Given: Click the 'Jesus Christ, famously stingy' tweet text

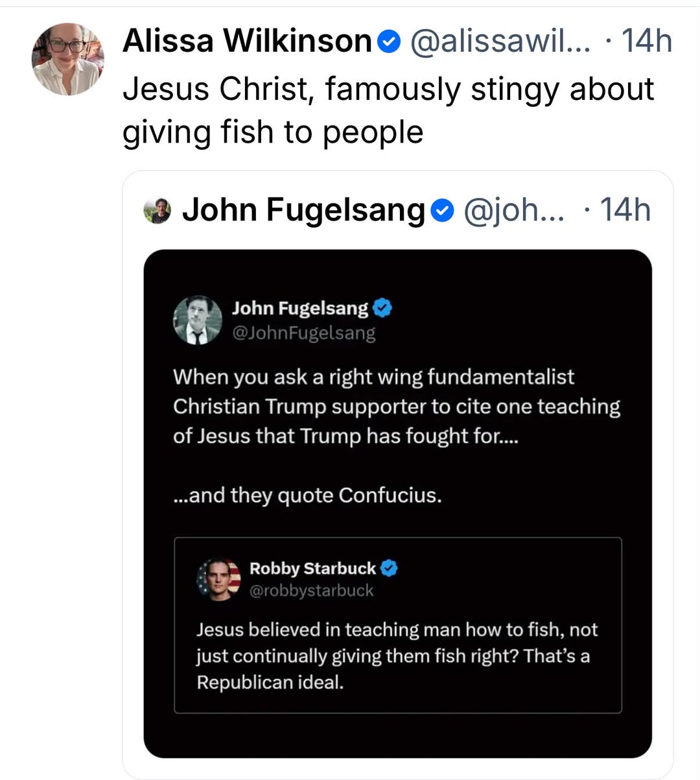Looking at the screenshot, I should [388, 110].
